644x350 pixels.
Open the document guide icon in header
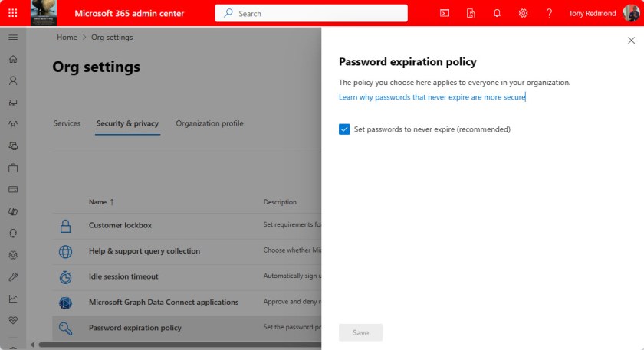pos(471,13)
